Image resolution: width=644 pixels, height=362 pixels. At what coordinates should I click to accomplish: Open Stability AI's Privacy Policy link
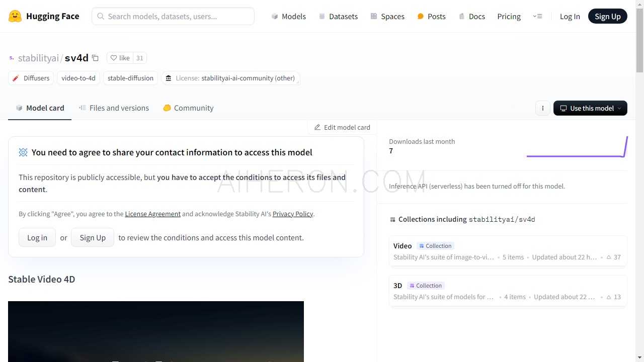(292, 214)
